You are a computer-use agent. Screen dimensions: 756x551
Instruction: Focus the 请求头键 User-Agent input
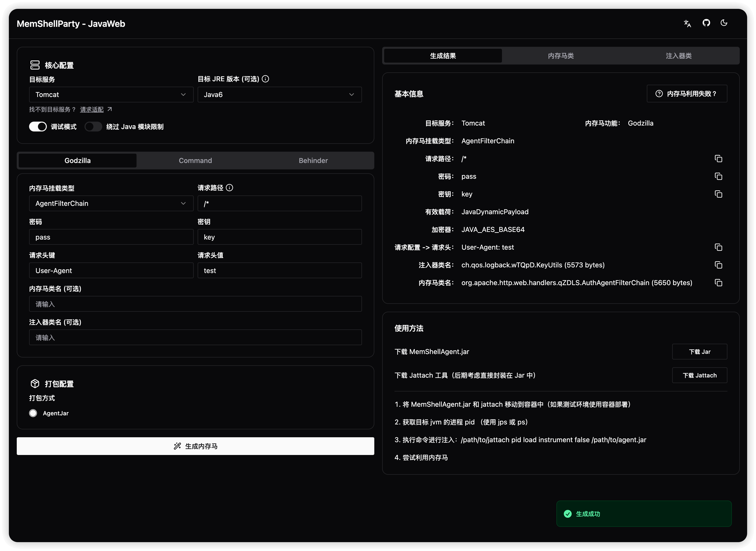tap(111, 270)
